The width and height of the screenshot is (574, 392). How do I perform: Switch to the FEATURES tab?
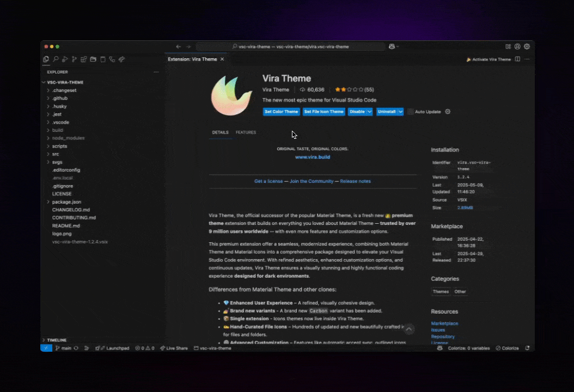coord(246,132)
